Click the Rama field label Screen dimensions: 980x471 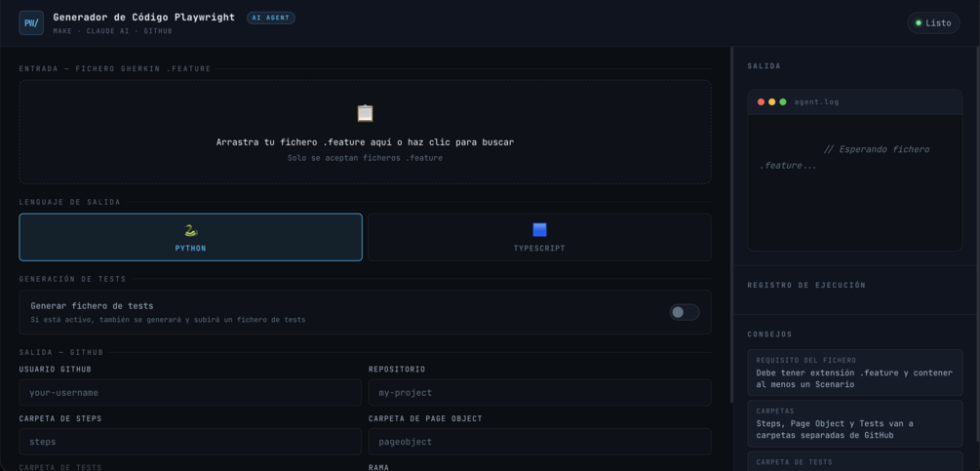[378, 467]
